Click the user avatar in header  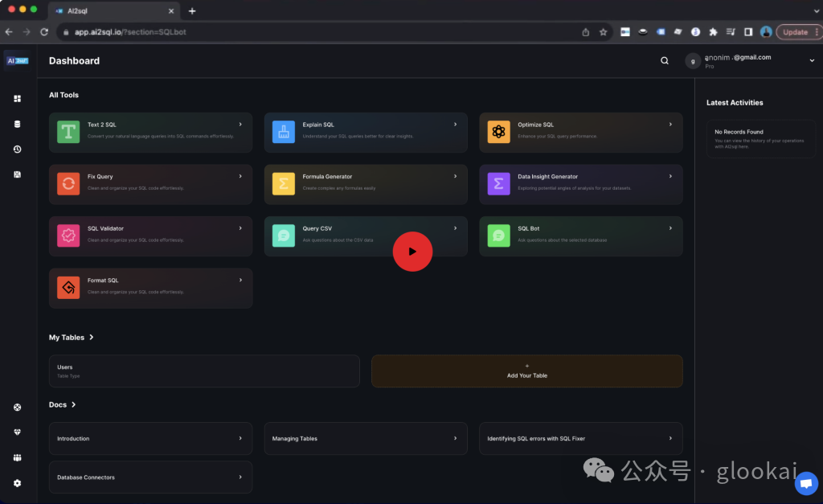[x=693, y=61]
